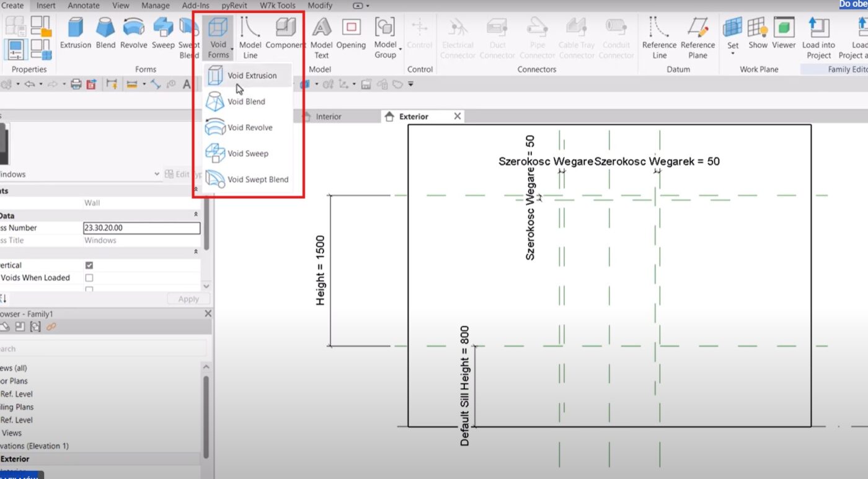Enable Cut with Voids When Loaded
Image resolution: width=868 pixels, height=479 pixels.
[89, 278]
